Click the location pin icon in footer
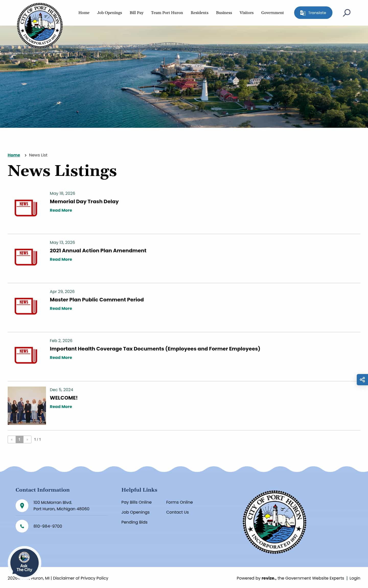 tap(22, 506)
